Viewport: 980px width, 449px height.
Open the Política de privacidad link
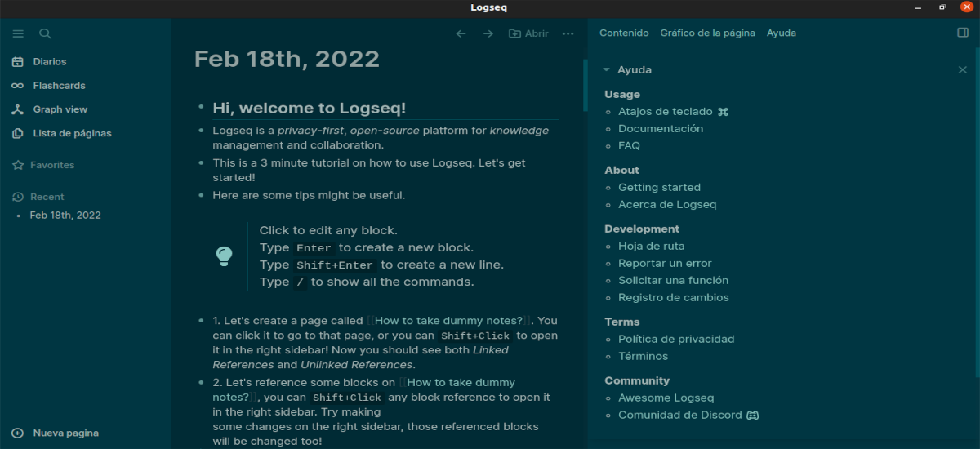pyautogui.click(x=676, y=340)
